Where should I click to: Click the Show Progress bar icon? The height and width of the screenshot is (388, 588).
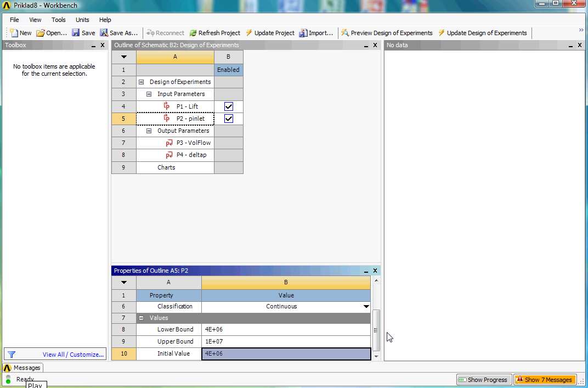coord(462,380)
